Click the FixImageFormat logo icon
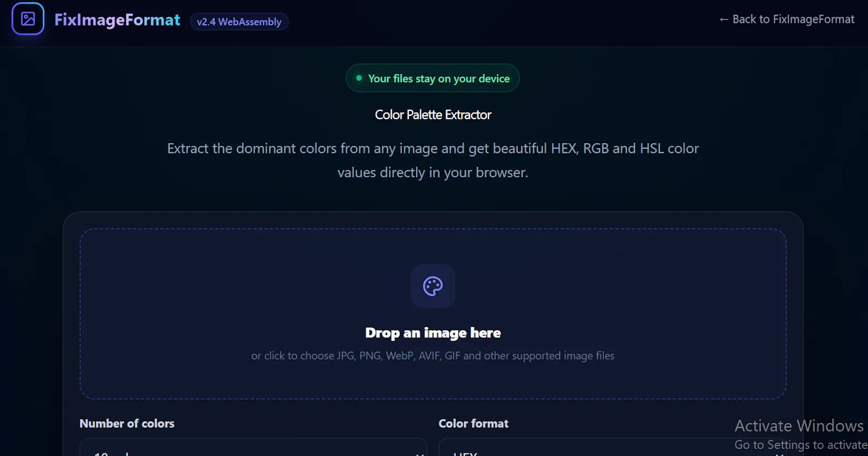This screenshot has width=868, height=456. (28, 19)
